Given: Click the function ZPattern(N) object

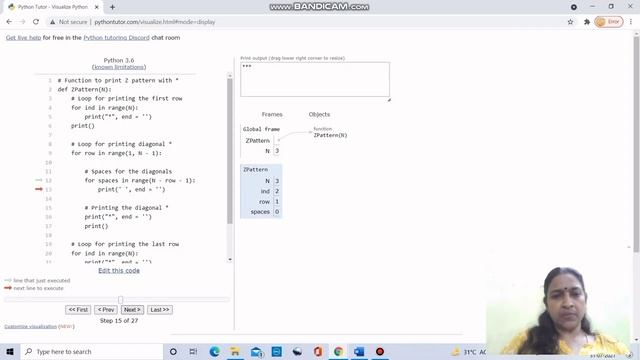Looking at the screenshot, I should tap(330, 135).
